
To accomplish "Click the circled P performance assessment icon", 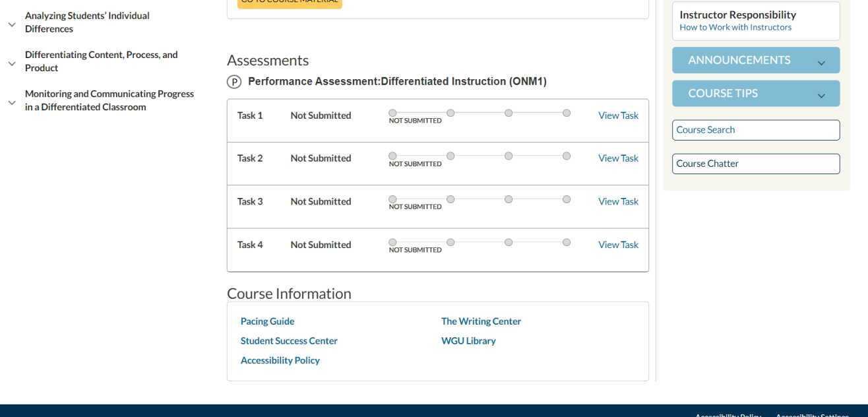I will pos(233,82).
